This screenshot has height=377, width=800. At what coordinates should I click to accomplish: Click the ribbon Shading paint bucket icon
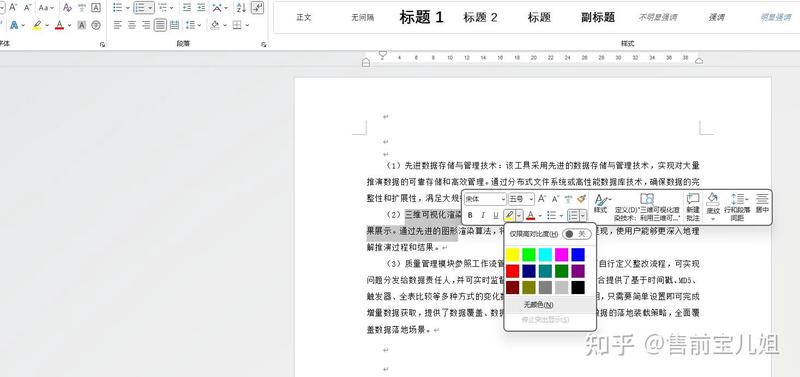[x=215, y=25]
